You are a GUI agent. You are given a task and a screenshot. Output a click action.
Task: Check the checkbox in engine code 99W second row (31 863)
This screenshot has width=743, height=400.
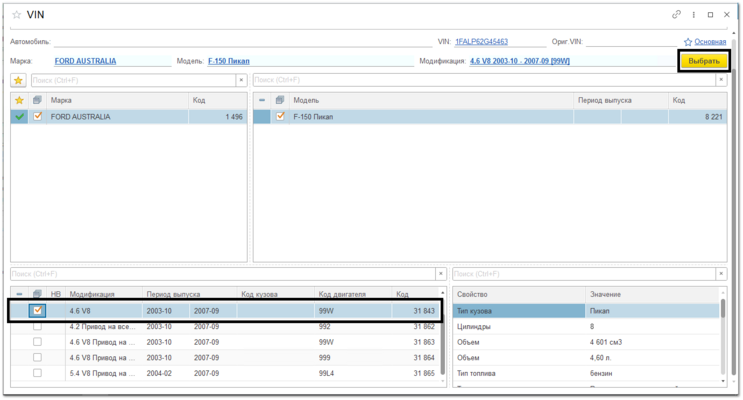click(x=37, y=342)
